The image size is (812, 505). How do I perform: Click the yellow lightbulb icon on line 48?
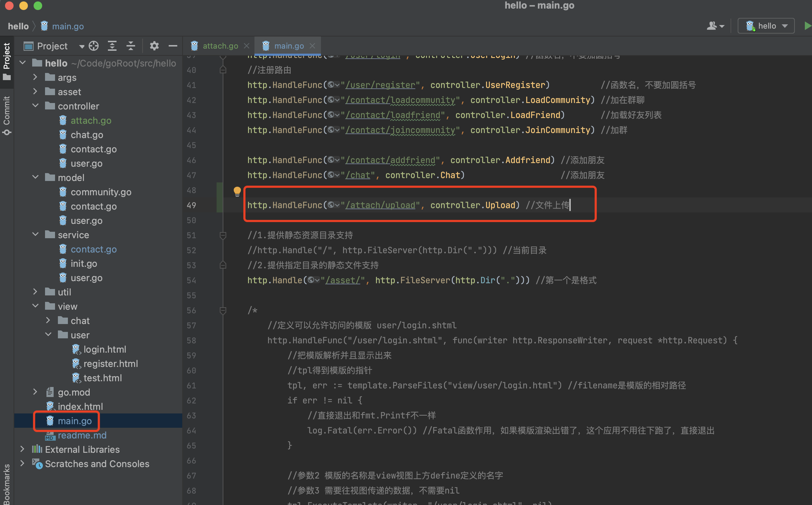tap(237, 191)
